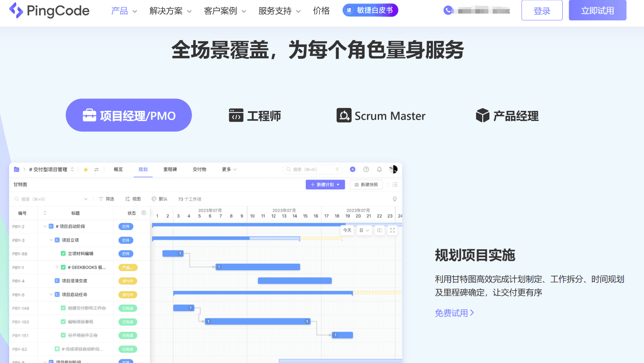Click the bell notification icon in mockup
Screen dimensions: 644x363
[379, 169]
